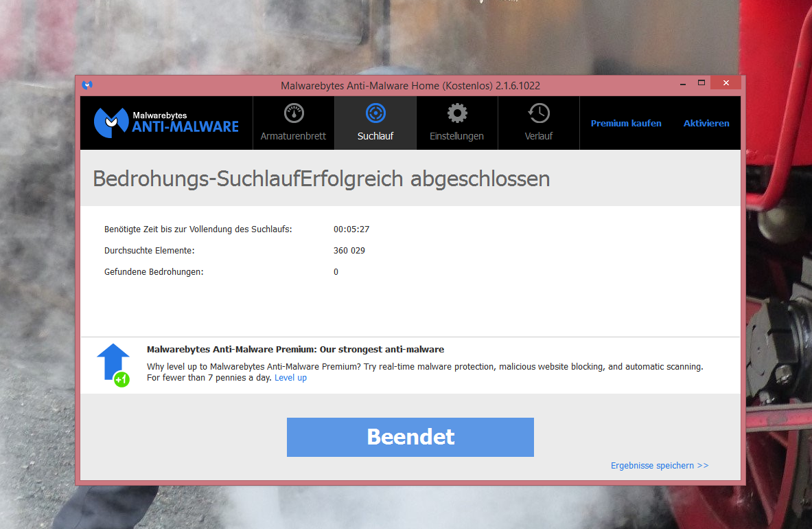Image resolution: width=812 pixels, height=529 pixels.
Task: Go to the Verlauf tab
Action: [539, 123]
